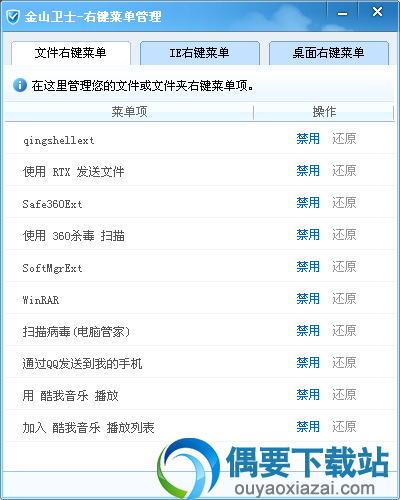
Task: Disable 使用 360杀毒 扫描 item
Action: [x=308, y=235]
